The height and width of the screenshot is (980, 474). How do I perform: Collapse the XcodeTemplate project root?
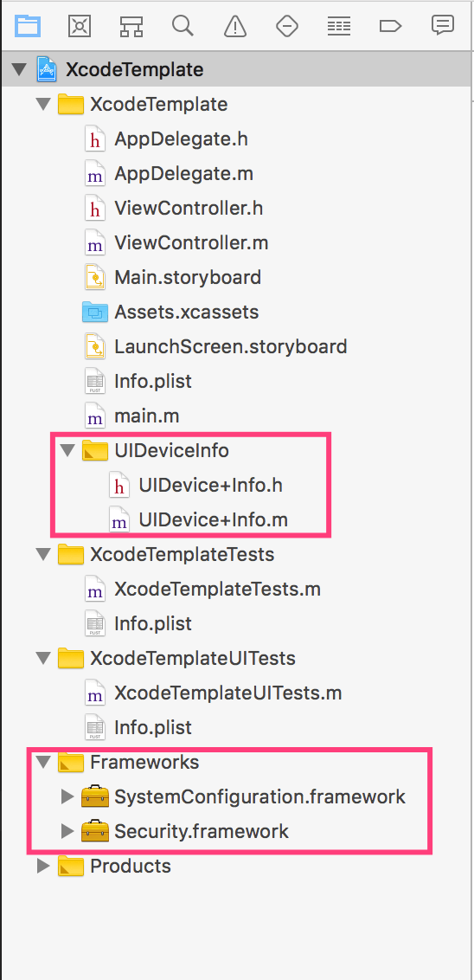pyautogui.click(x=19, y=69)
